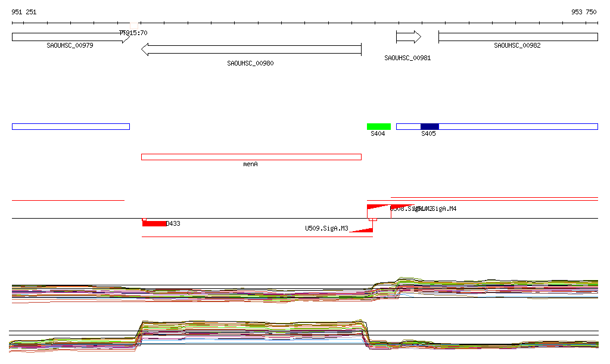Click the SAOUHSC_00981 text label
Viewport: 610px width, 364px height.
pos(407,58)
